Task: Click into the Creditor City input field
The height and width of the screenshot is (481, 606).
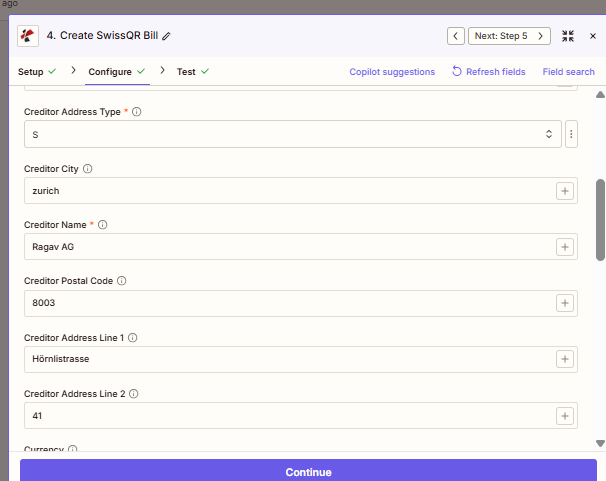Action: click(x=285, y=190)
